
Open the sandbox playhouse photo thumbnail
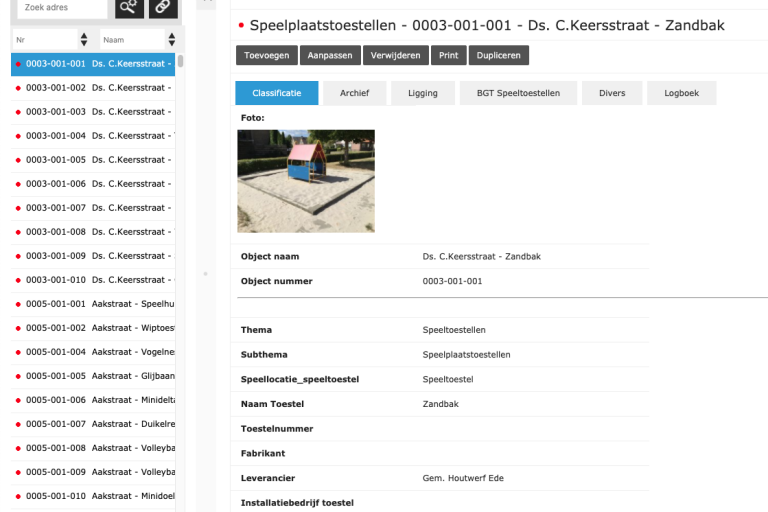[306, 181]
